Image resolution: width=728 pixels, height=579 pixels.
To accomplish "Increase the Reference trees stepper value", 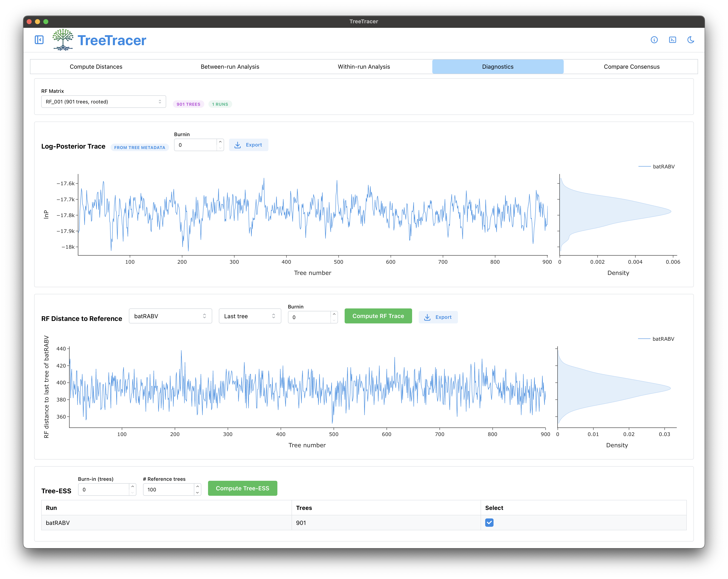I will (198, 487).
